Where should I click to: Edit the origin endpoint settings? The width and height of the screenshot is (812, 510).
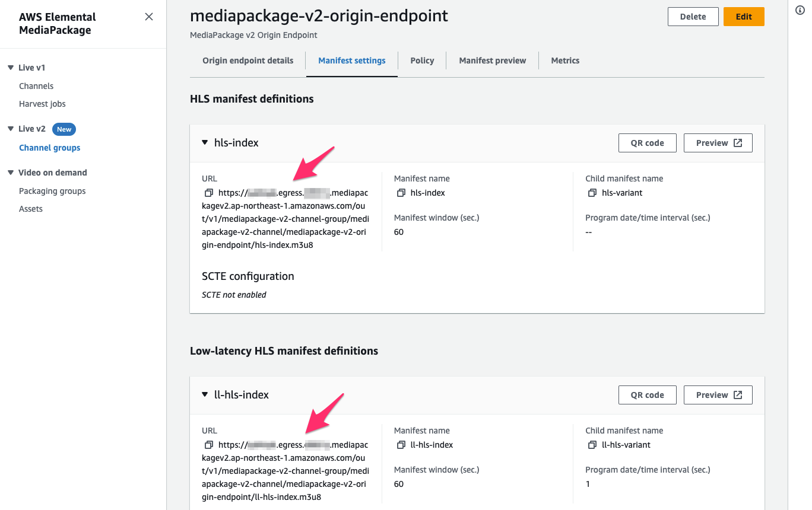tap(744, 16)
